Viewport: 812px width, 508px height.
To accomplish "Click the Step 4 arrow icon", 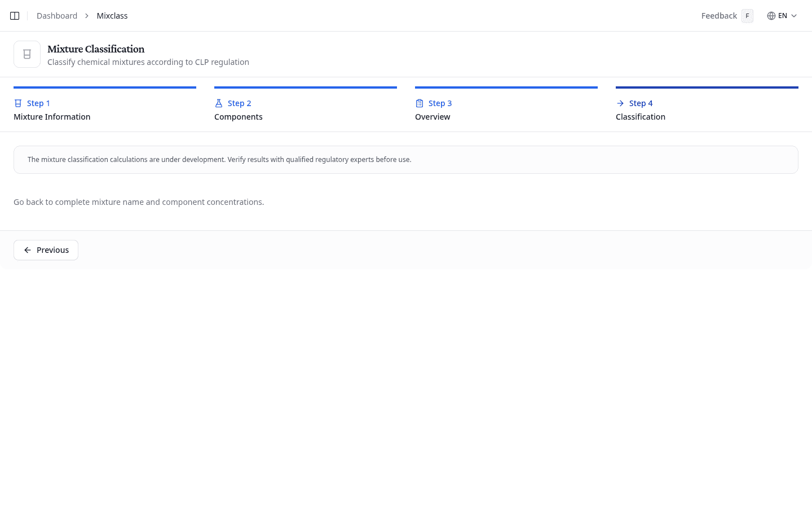I will pyautogui.click(x=620, y=103).
